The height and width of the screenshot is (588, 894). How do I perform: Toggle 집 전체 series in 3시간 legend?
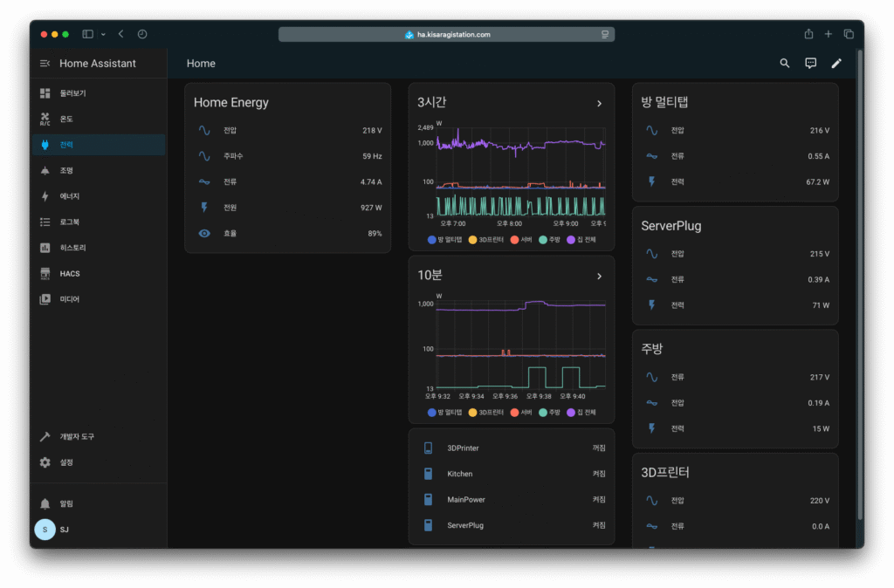581,240
